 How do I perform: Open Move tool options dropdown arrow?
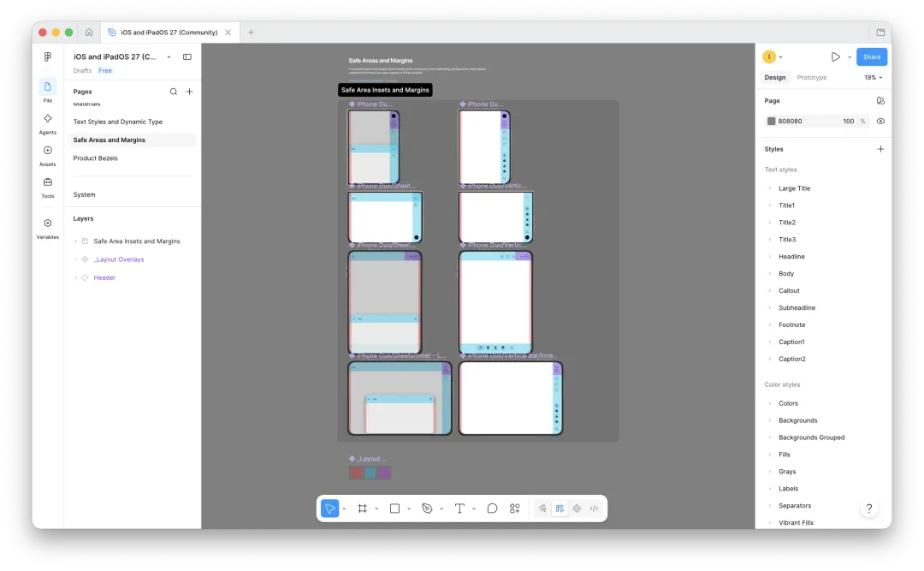tap(344, 509)
